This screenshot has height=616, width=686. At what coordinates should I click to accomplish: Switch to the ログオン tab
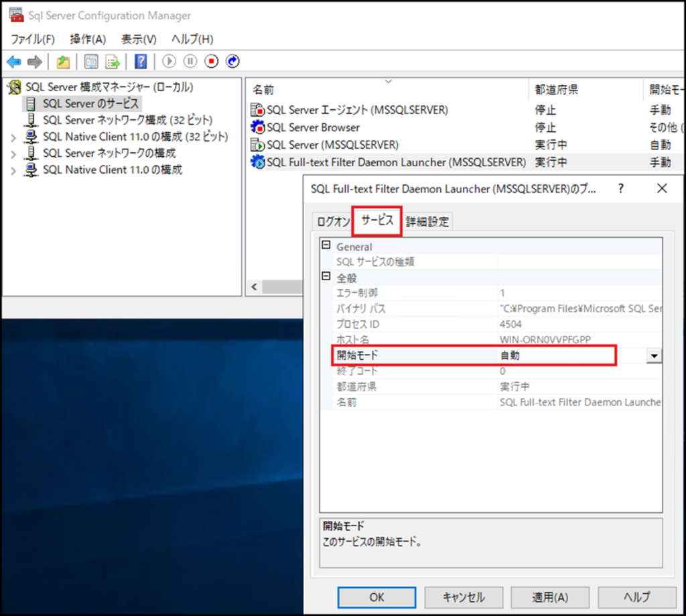pyautogui.click(x=334, y=222)
